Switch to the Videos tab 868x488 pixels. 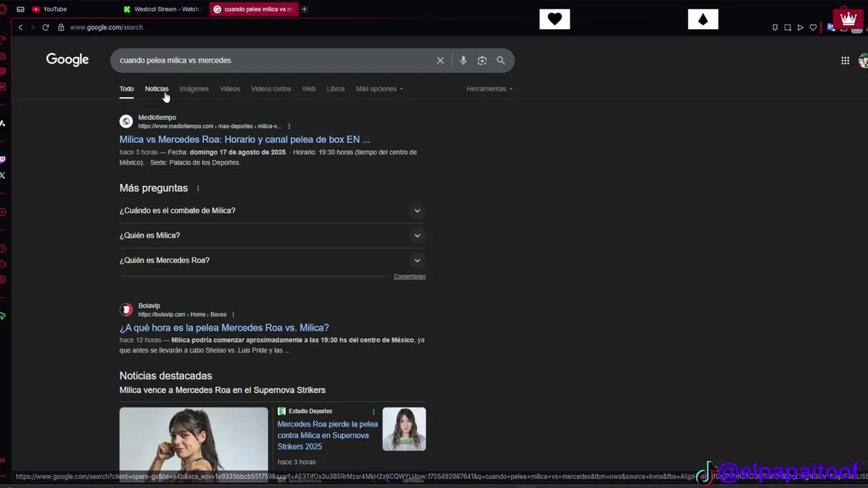[x=230, y=89]
